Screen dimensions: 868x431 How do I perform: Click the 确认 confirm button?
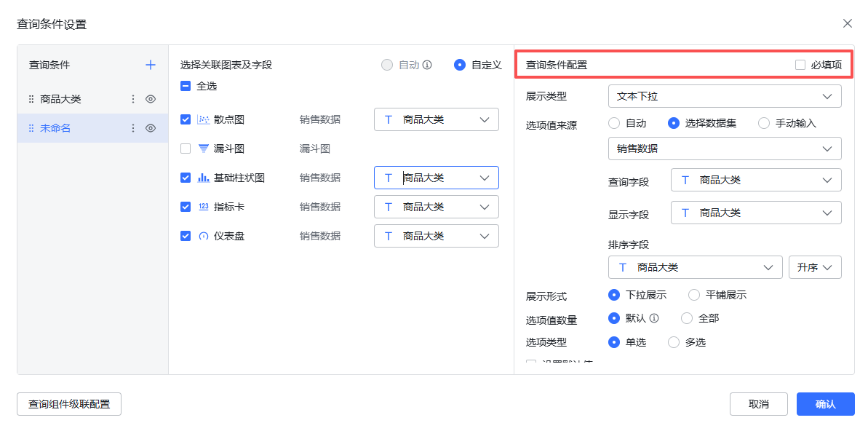pos(825,404)
